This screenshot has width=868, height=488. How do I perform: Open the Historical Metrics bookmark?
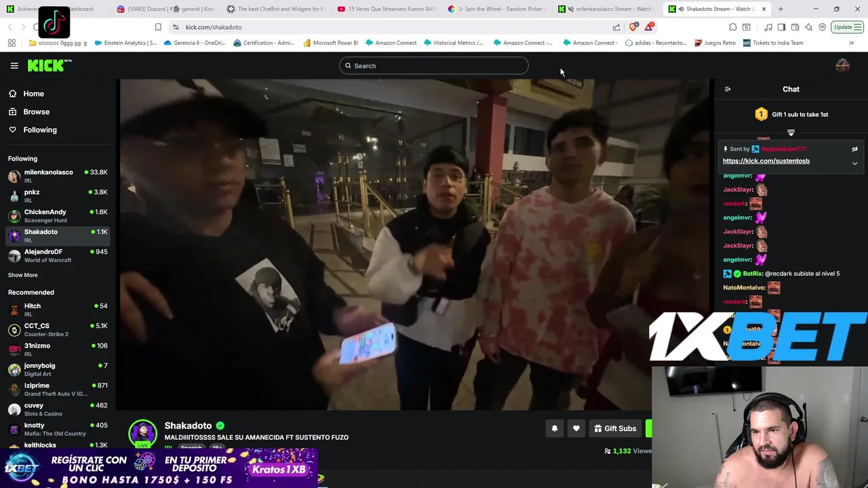pos(454,43)
